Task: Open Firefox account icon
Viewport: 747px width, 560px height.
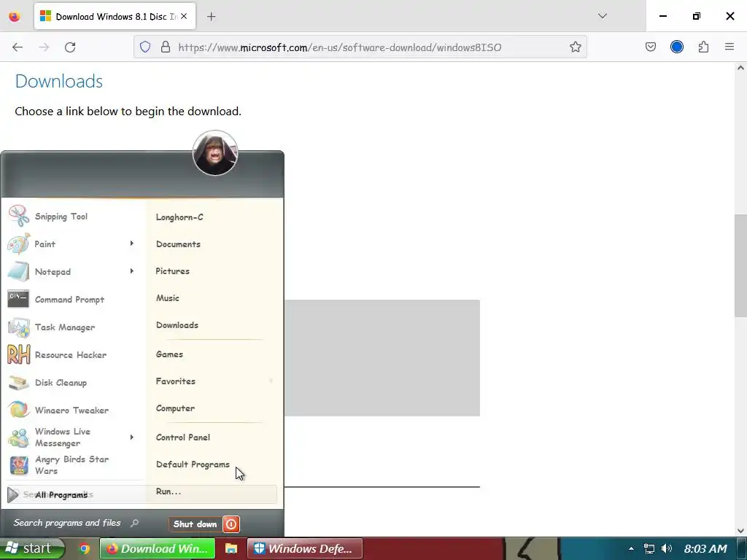Action: pyautogui.click(x=677, y=47)
